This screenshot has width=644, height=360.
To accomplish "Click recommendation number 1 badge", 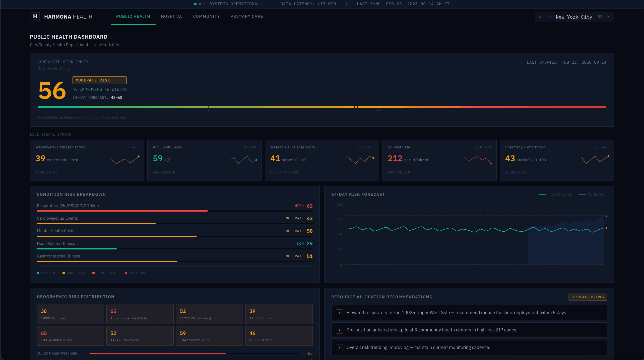I will click(x=339, y=313).
